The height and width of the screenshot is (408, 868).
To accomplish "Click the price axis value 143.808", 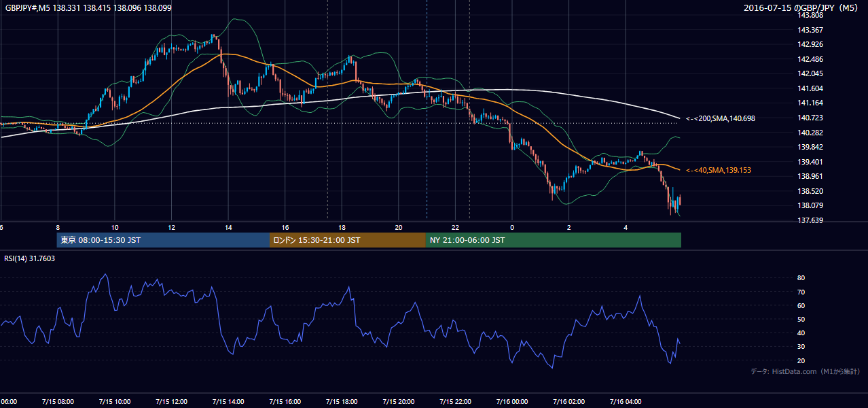I will tap(810, 15).
